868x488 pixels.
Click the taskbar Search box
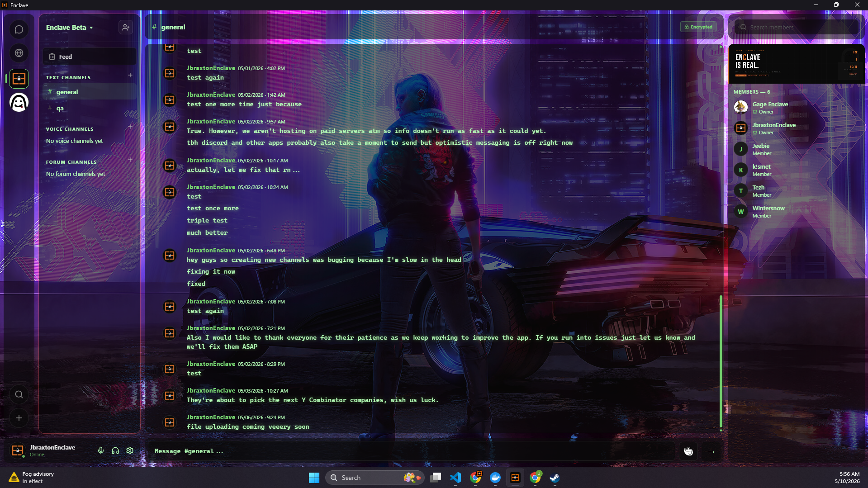coord(375,478)
